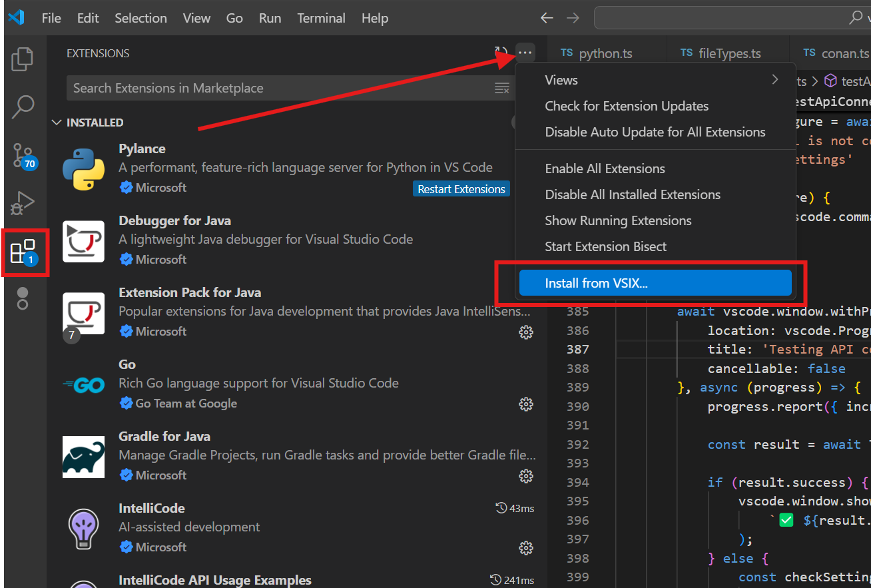Expand the Views submenu
Viewport: 871px width, 588px height.
[x=656, y=80]
